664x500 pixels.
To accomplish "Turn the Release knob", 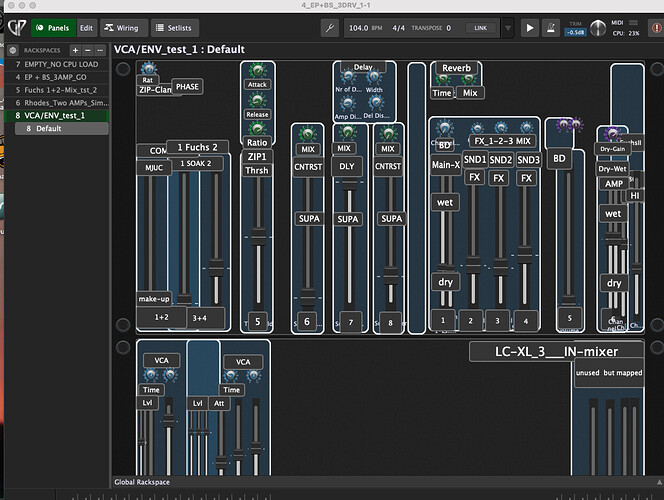I will (x=257, y=101).
